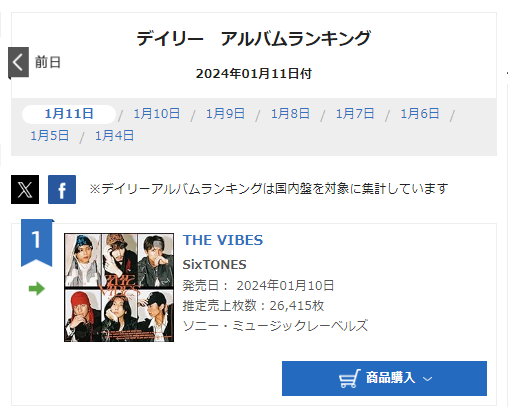Switch to the 1月9日 ranking
Image resolution: width=508 pixels, height=407 pixels.
pyautogui.click(x=225, y=114)
